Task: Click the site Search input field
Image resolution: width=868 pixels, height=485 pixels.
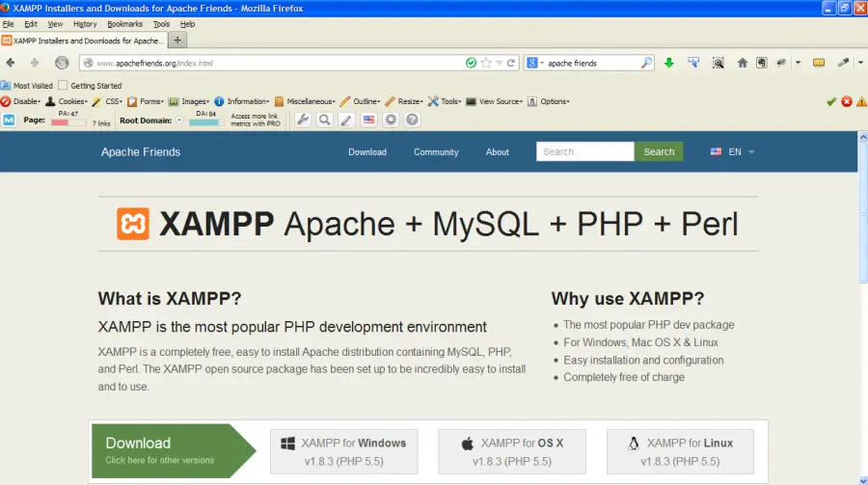Action: [x=585, y=151]
